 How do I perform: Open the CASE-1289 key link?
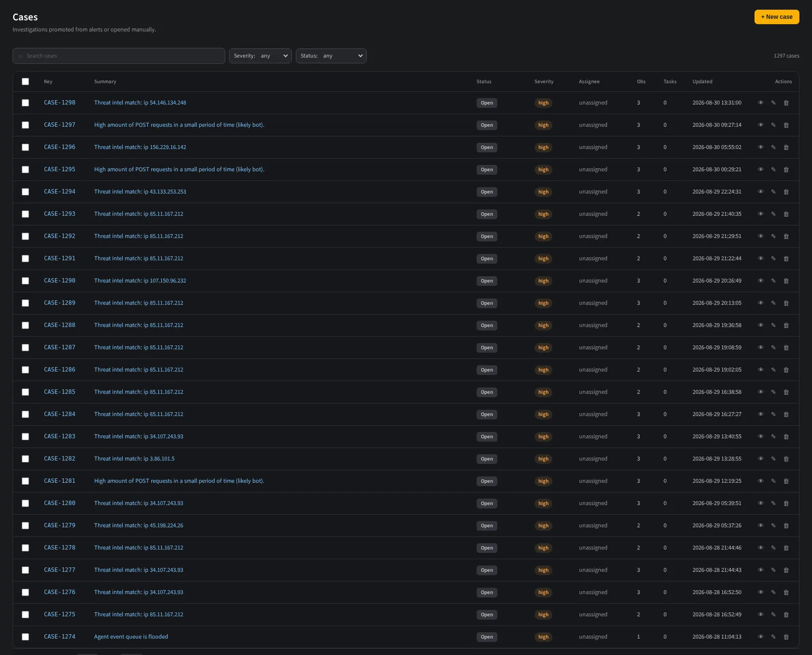[x=59, y=303]
